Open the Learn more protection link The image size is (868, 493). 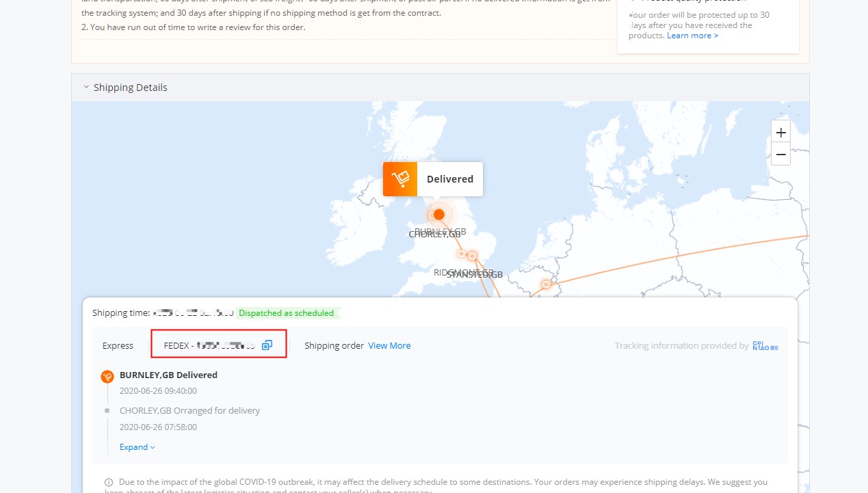[692, 36]
